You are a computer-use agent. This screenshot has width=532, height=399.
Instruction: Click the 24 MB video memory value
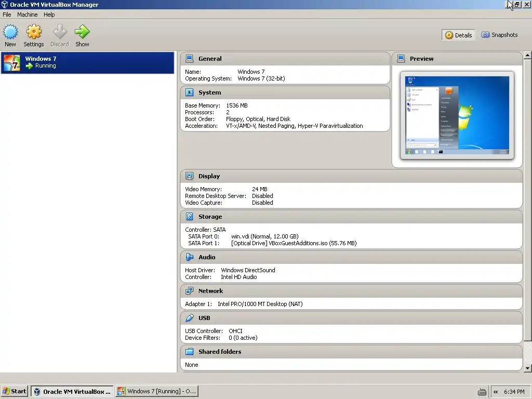point(260,189)
